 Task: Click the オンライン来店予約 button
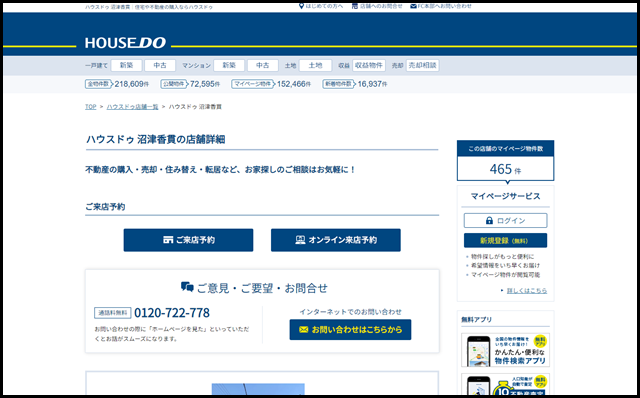(x=336, y=240)
